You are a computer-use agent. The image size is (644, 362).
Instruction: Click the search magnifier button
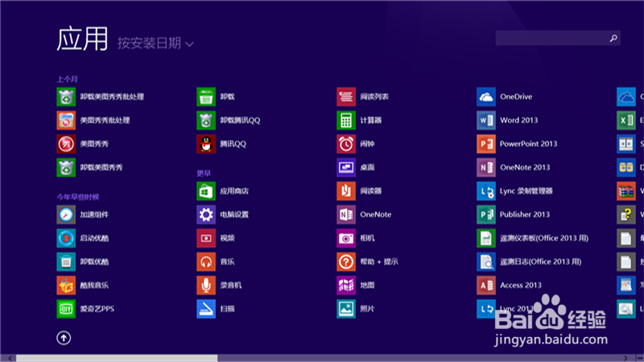tap(613, 38)
